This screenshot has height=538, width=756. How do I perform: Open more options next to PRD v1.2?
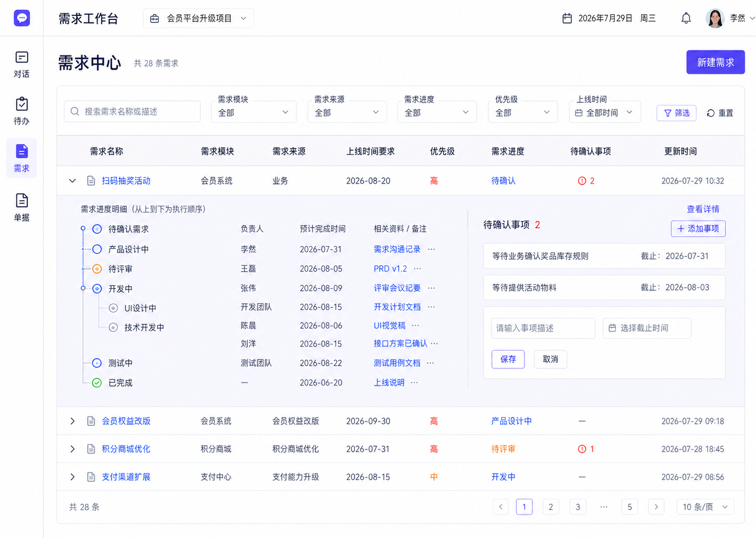pyautogui.click(x=417, y=268)
